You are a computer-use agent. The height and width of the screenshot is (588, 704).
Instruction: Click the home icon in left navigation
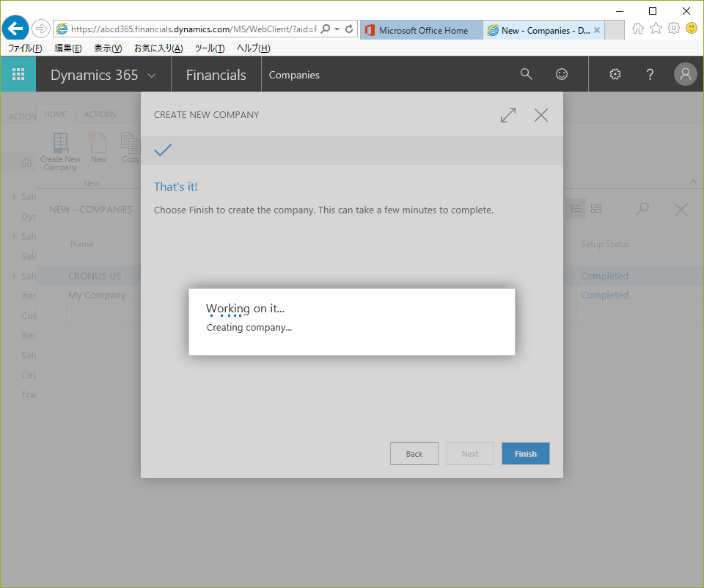point(26,163)
